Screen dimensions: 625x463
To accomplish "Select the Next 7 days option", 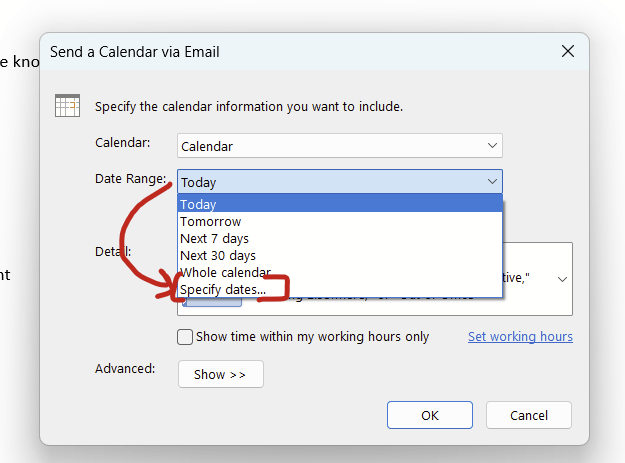I will 340,238.
